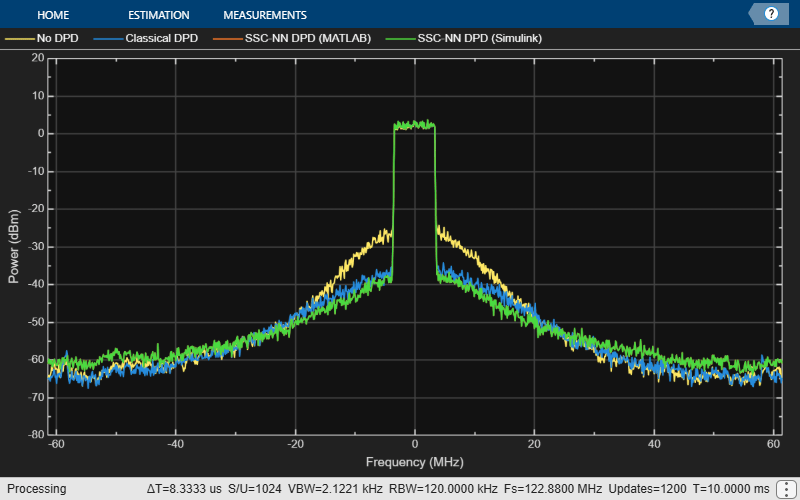This screenshot has height=500, width=800.
Task: Toggle SSC-NN DPD (MATLAB) legend entry
Action: pyautogui.click(x=292, y=38)
